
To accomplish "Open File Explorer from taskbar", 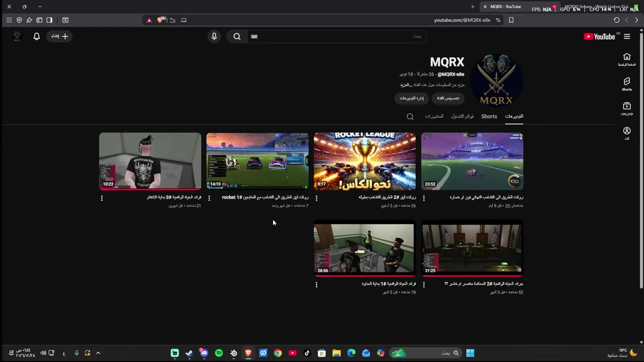I will tap(337, 353).
